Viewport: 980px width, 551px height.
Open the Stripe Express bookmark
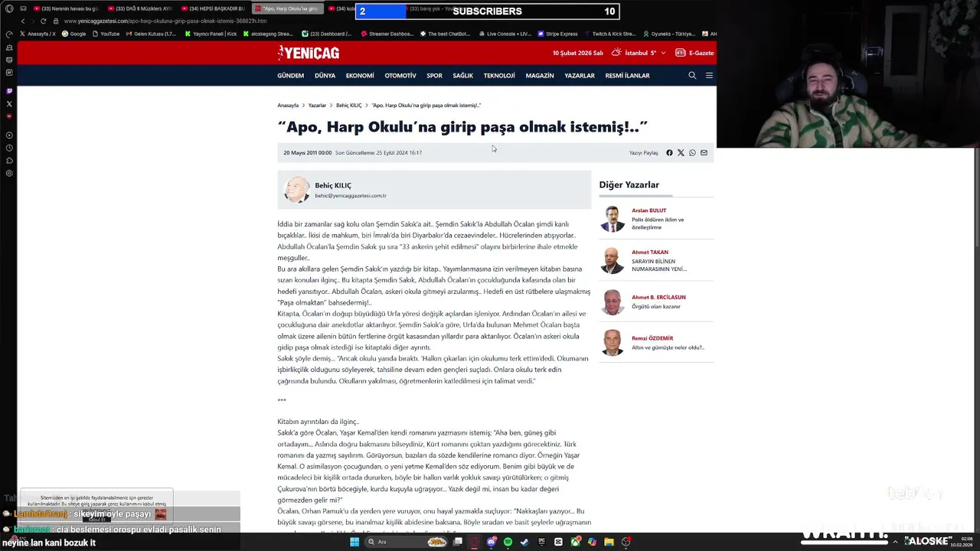click(557, 34)
